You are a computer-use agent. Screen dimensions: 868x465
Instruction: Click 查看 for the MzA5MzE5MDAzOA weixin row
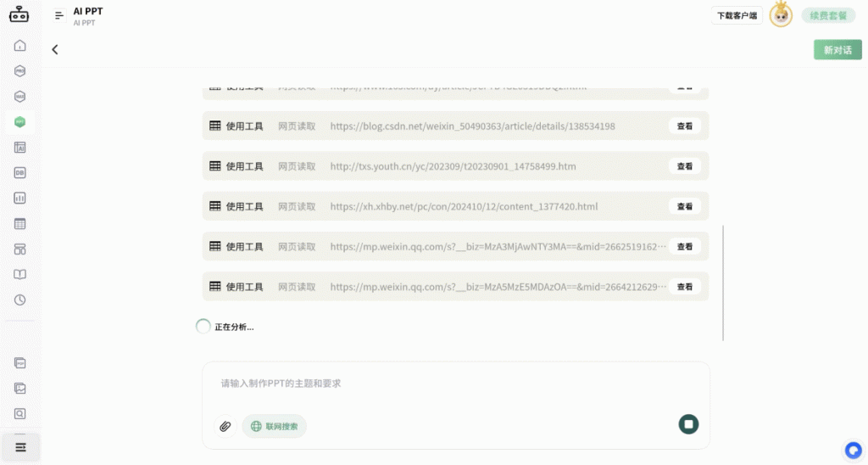[x=685, y=287]
